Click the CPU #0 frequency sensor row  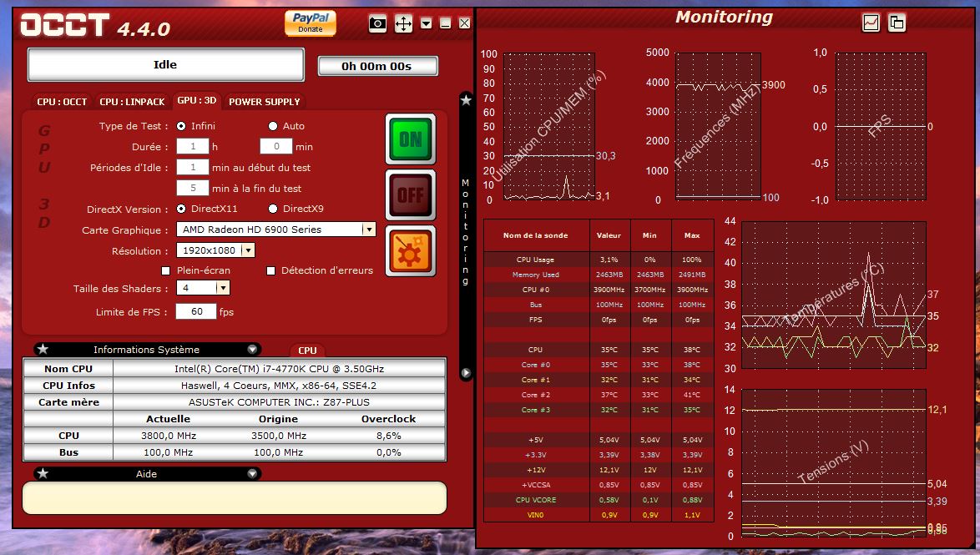click(x=599, y=290)
